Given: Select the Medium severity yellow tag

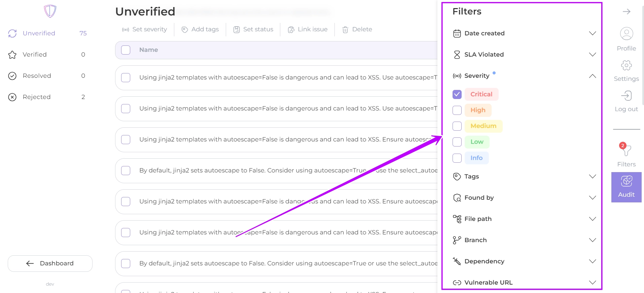Looking at the screenshot, I should [x=483, y=126].
